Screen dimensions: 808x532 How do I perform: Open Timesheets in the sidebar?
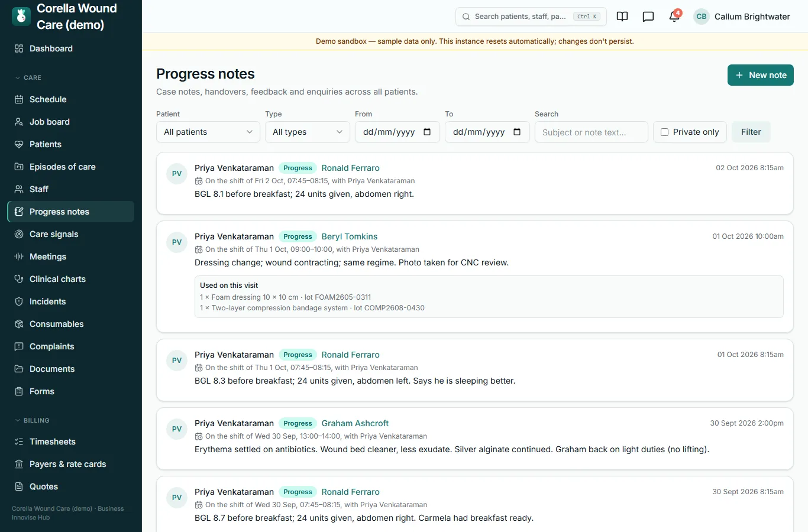tap(70, 442)
